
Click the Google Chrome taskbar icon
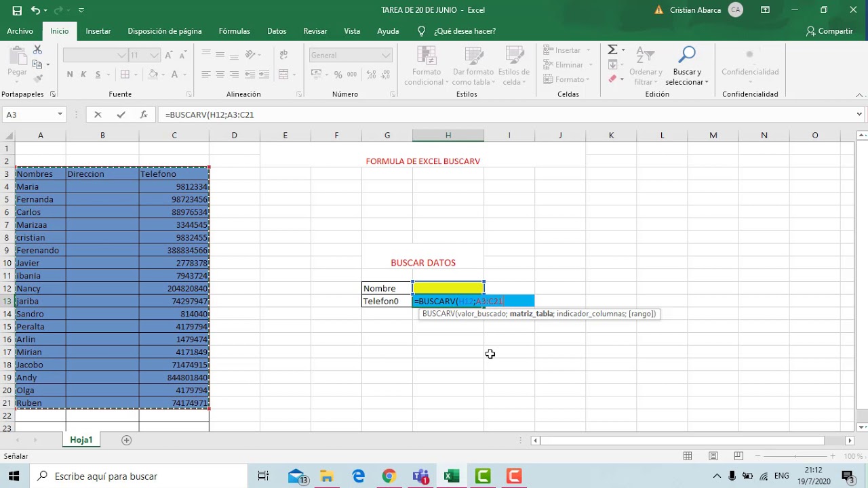click(389, 476)
